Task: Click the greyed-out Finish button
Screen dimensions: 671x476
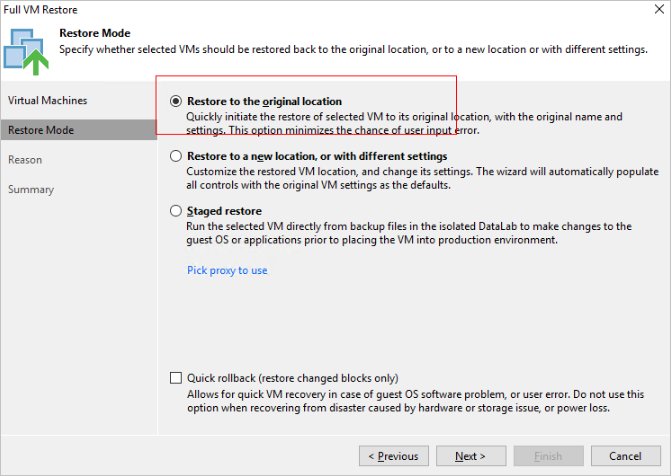Action: (x=548, y=456)
